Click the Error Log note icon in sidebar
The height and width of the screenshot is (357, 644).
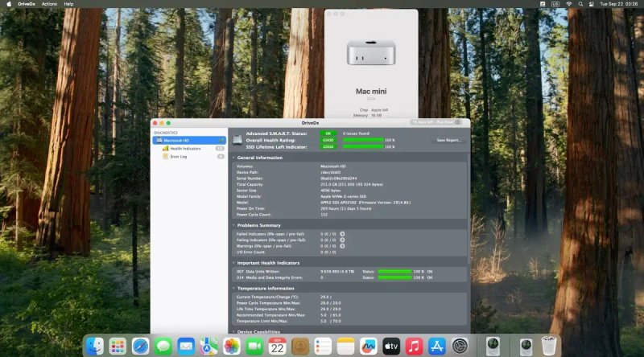(x=166, y=156)
